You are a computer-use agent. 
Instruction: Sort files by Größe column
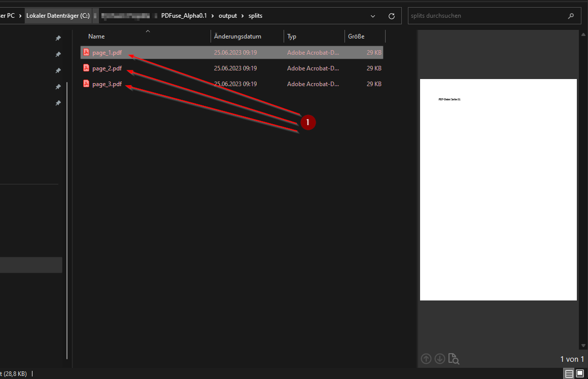(x=356, y=36)
